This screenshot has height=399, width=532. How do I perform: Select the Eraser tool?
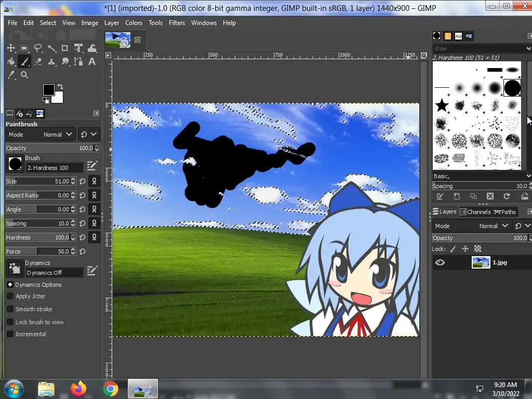(x=37, y=62)
